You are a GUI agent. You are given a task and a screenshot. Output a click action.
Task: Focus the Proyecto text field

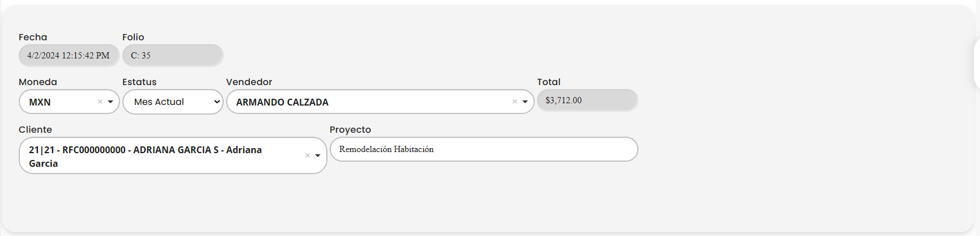tap(483, 149)
